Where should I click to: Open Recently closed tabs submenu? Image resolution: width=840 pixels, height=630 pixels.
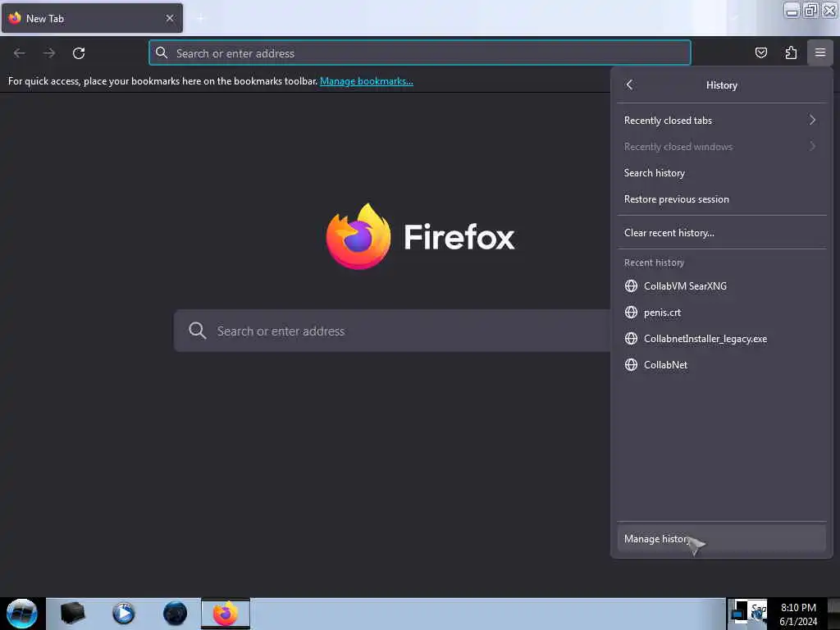pos(721,120)
